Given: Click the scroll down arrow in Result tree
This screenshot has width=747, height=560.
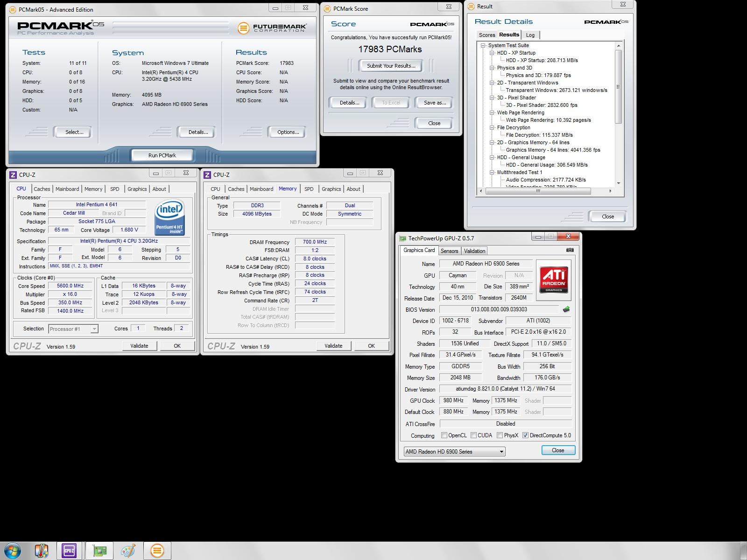Looking at the screenshot, I should point(618,183).
